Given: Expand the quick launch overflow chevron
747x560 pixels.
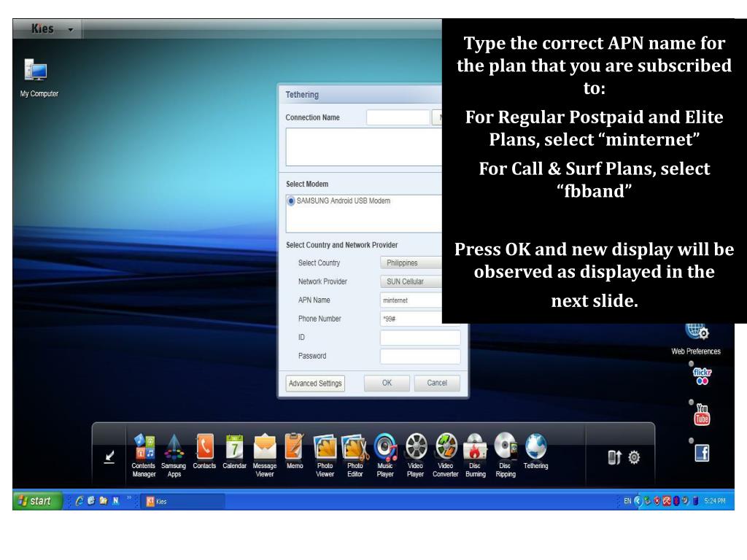Looking at the screenshot, I should (x=128, y=498).
